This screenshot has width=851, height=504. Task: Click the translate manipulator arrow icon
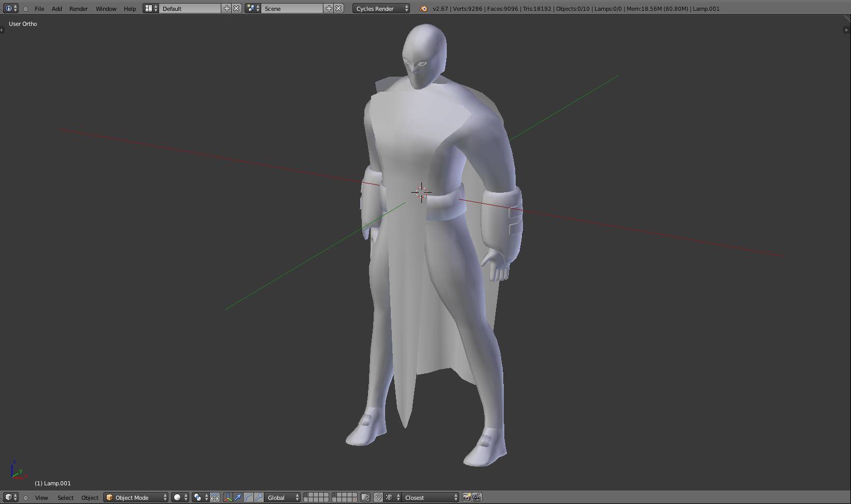[x=238, y=497]
